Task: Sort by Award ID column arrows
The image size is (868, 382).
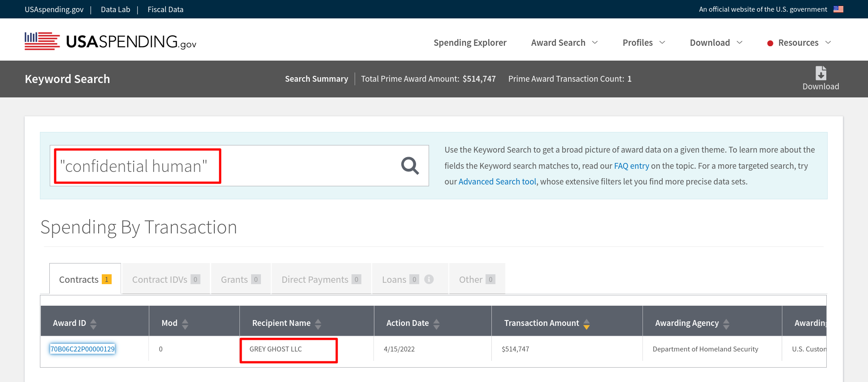Action: pyautogui.click(x=93, y=324)
